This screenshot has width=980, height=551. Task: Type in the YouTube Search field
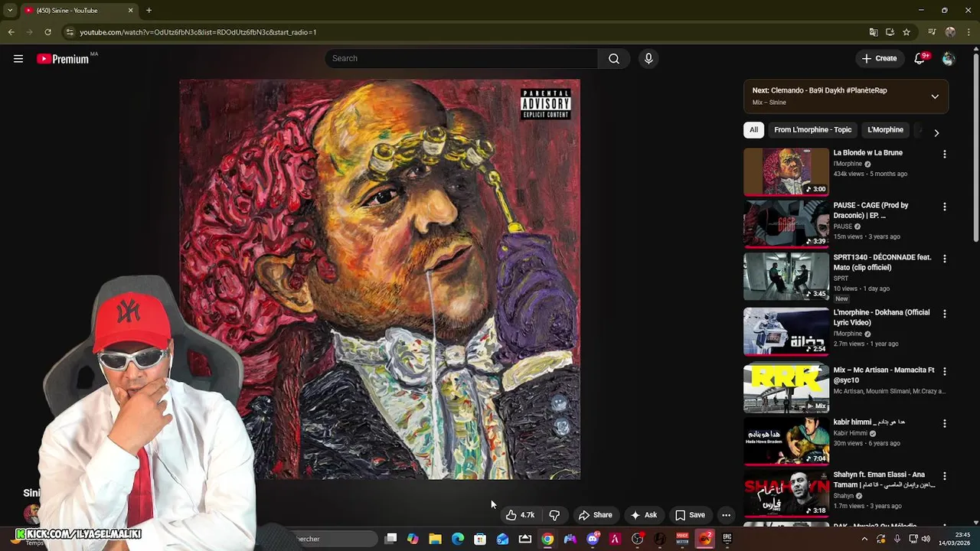click(461, 58)
